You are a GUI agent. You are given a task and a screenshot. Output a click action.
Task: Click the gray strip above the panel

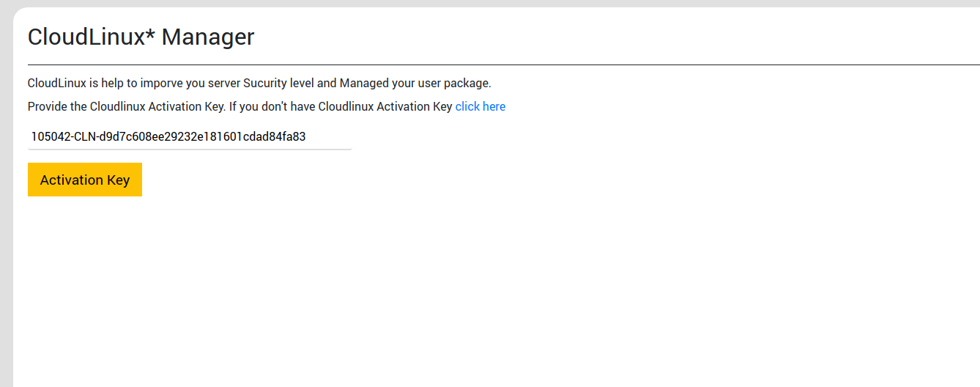pyautogui.click(x=490, y=4)
